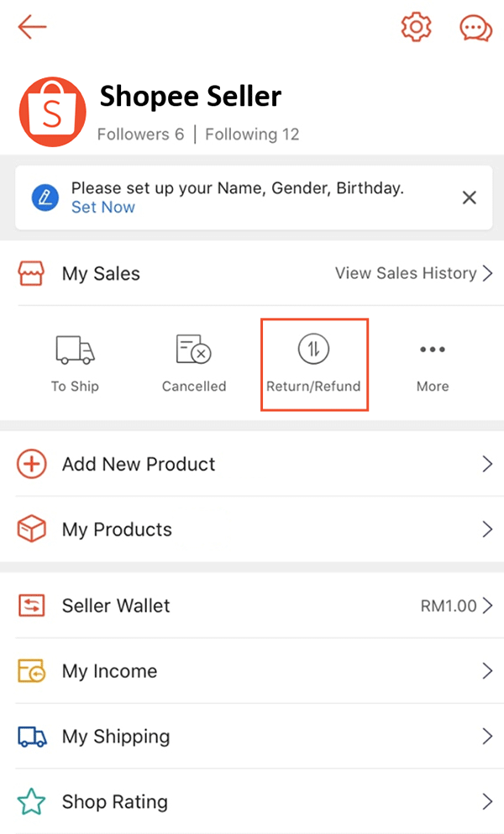504x834 pixels.
Task: Click the Set Now link
Action: click(x=102, y=208)
